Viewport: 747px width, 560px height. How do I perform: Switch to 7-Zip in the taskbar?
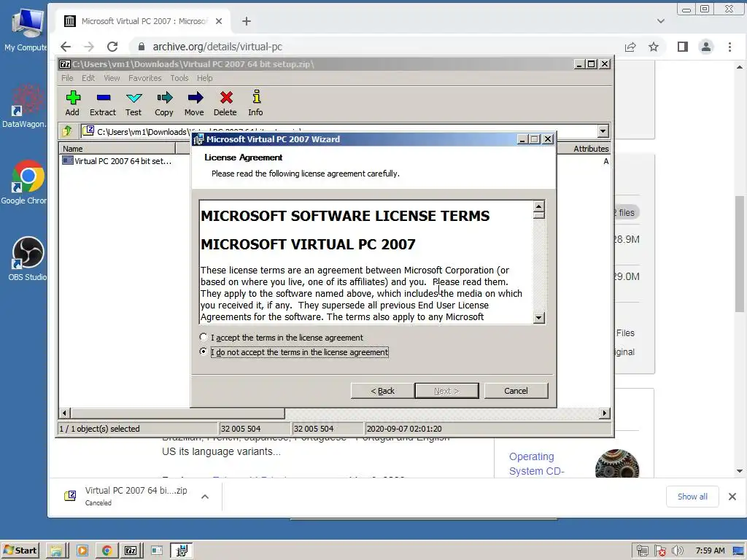(x=131, y=551)
